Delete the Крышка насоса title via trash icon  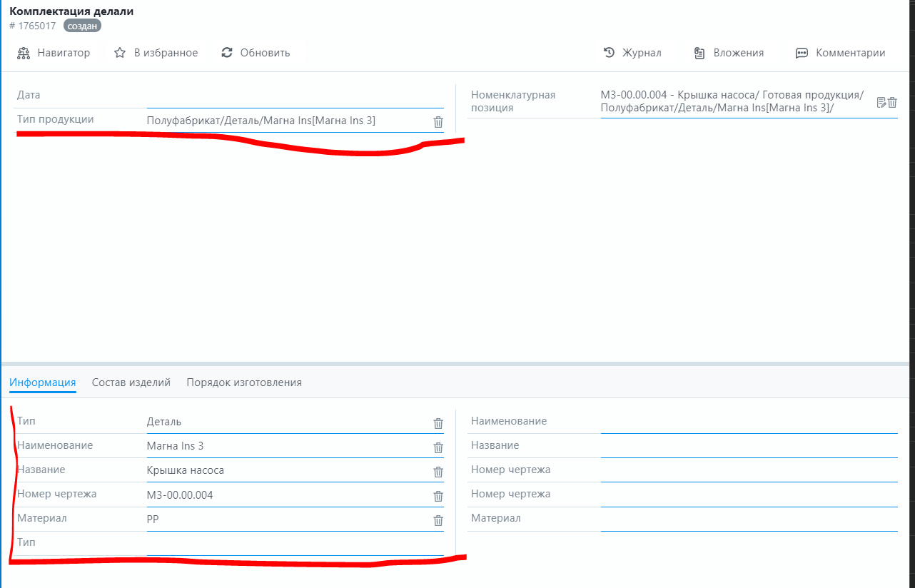(x=438, y=472)
